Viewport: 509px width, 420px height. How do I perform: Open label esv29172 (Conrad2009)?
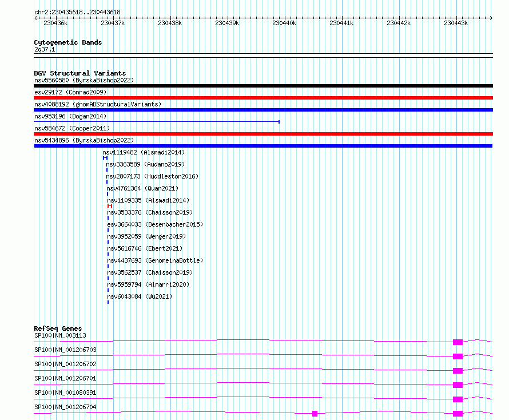pyautogui.click(x=70, y=92)
